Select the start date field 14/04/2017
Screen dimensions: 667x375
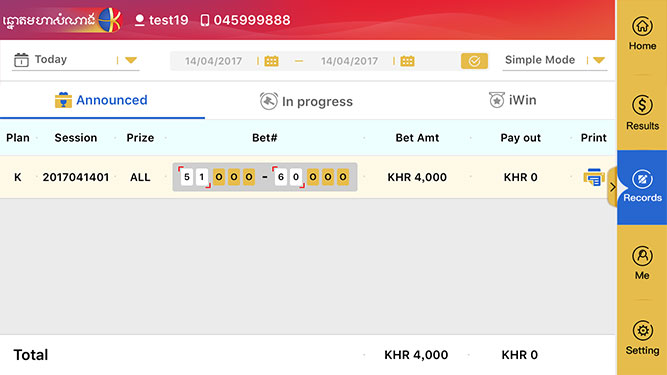(x=213, y=61)
